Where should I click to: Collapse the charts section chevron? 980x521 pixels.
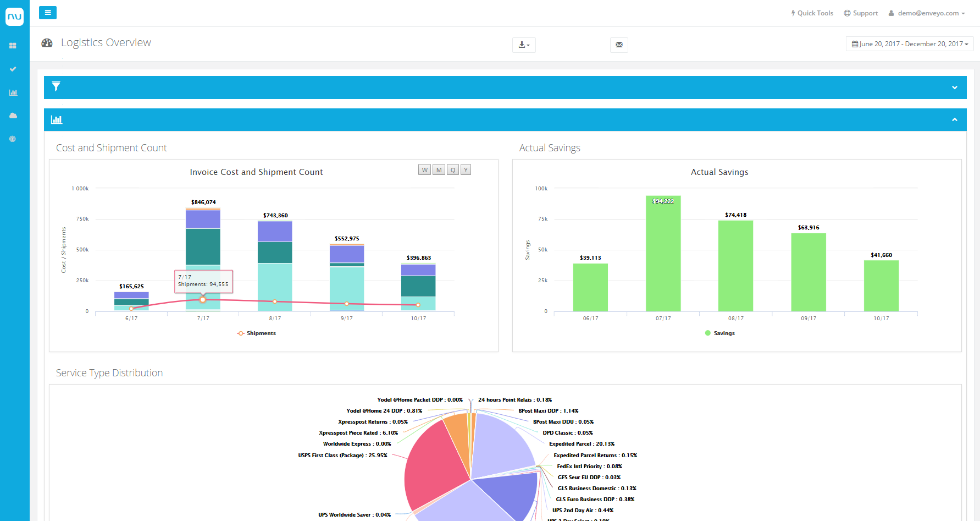955,119
